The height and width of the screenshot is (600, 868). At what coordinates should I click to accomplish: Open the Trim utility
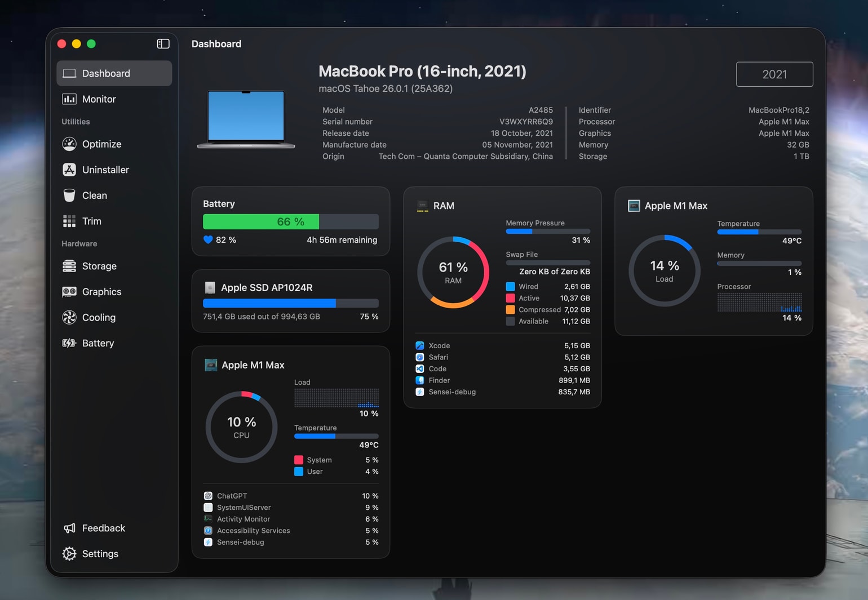pyautogui.click(x=114, y=221)
